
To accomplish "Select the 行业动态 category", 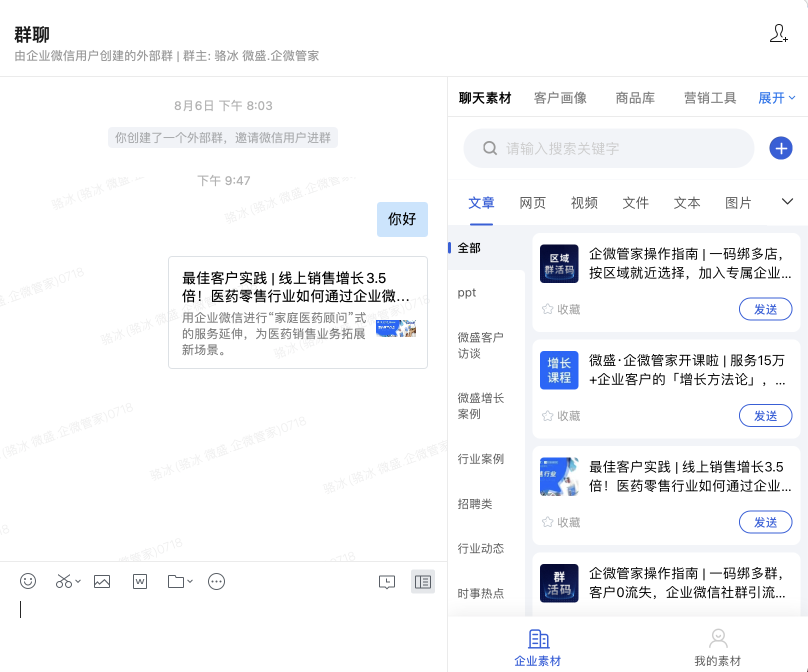I will (x=481, y=548).
